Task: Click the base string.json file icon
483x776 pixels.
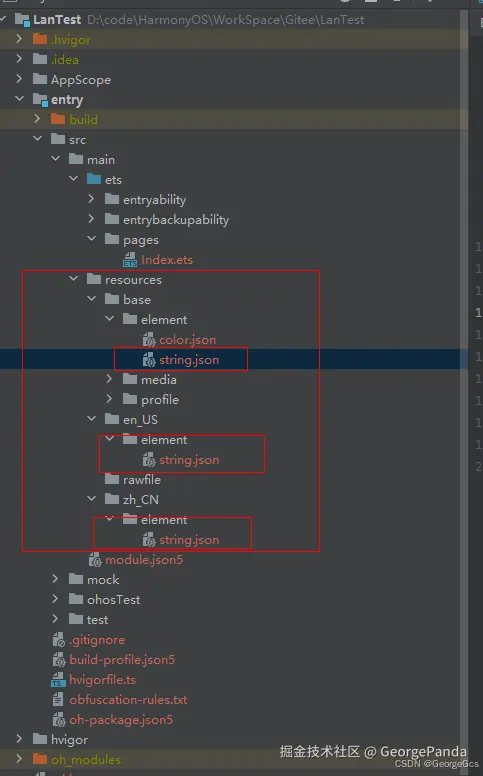Action: (x=148, y=359)
